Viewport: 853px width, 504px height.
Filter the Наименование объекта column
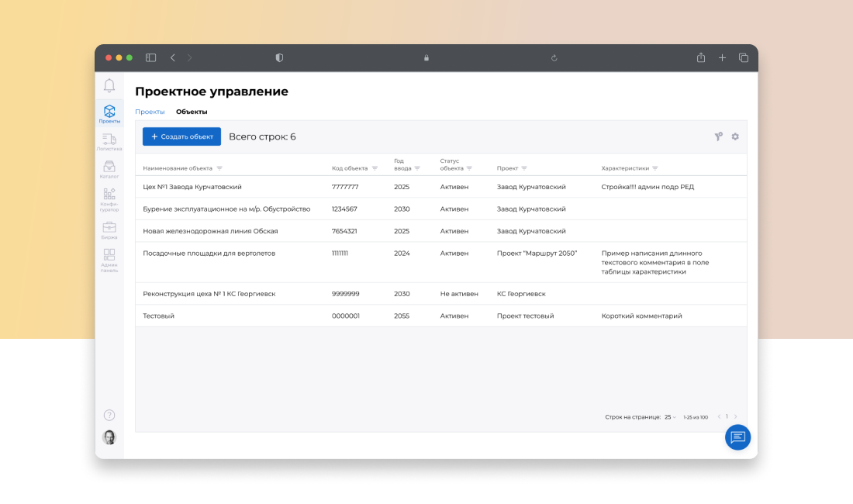tap(220, 167)
